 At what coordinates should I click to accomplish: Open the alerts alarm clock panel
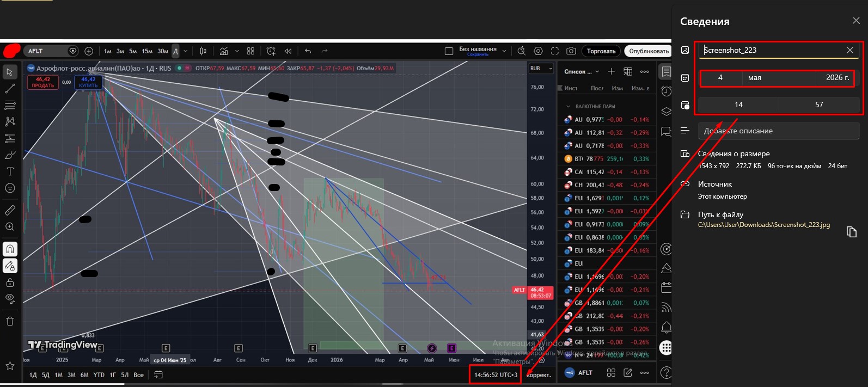pyautogui.click(x=666, y=91)
